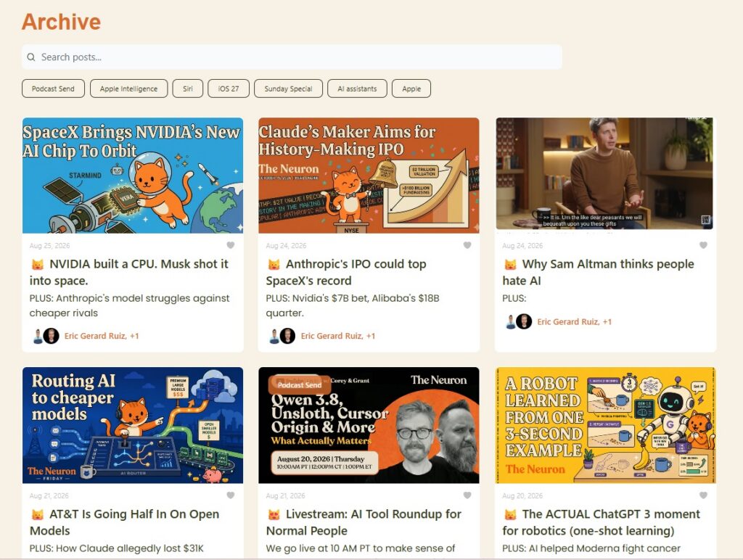Click heart-eyes cat emoji beside Livestream title

coord(274,514)
